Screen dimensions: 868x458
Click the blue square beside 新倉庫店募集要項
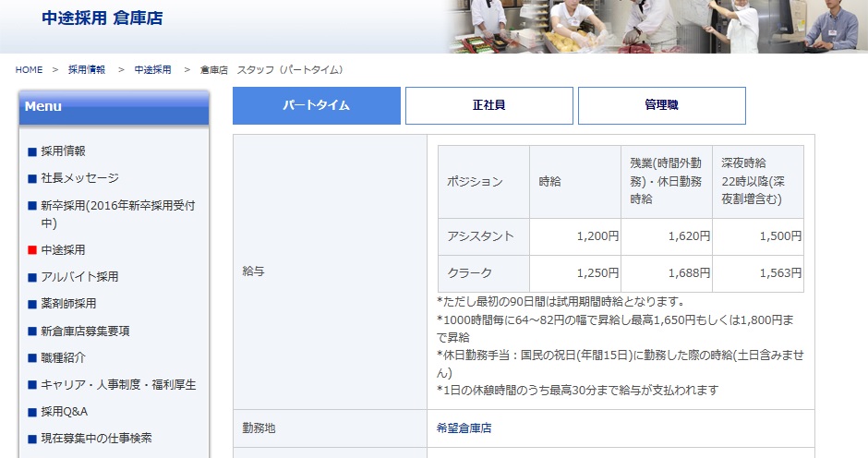32,331
